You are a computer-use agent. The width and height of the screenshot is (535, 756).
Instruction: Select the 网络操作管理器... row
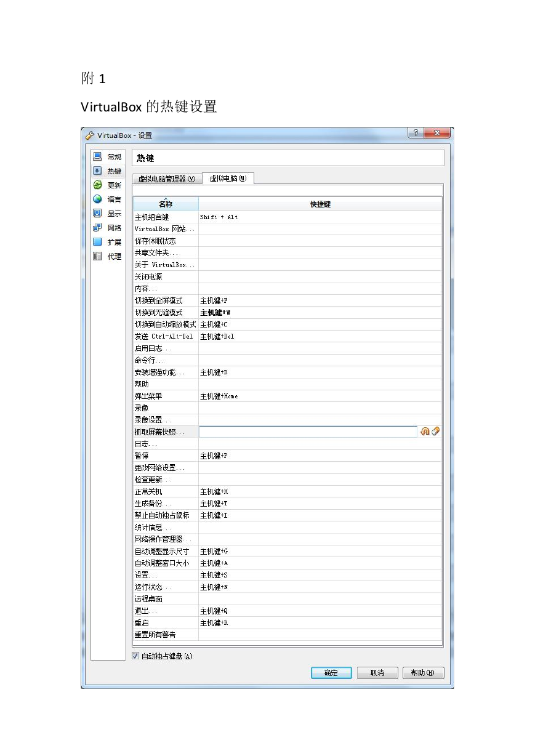point(288,539)
